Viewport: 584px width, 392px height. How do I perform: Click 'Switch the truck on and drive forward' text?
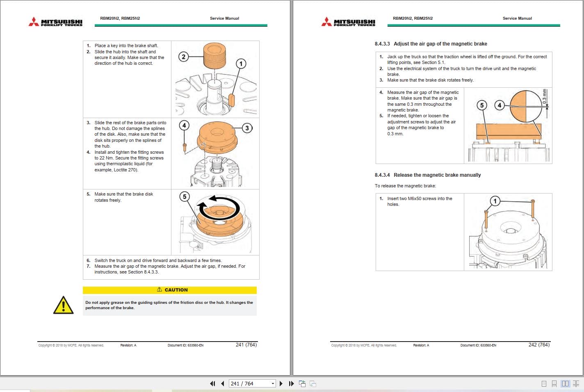pyautogui.click(x=158, y=260)
